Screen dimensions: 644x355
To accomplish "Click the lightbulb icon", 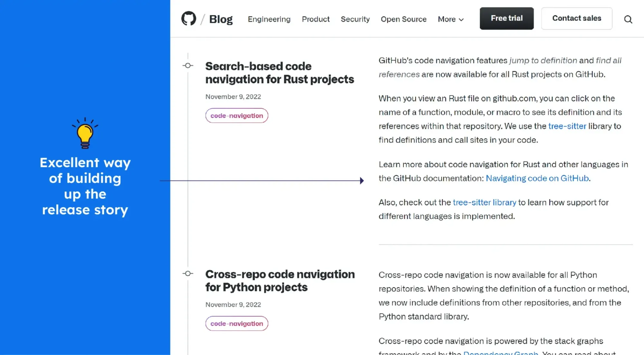I will click(85, 133).
